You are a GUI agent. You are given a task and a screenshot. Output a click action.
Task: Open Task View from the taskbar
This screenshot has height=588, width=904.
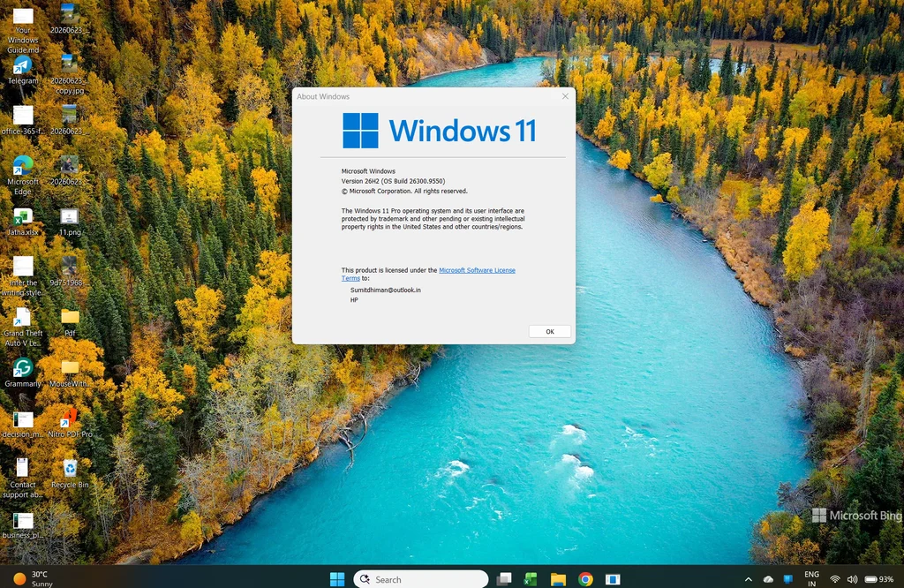tap(504, 579)
